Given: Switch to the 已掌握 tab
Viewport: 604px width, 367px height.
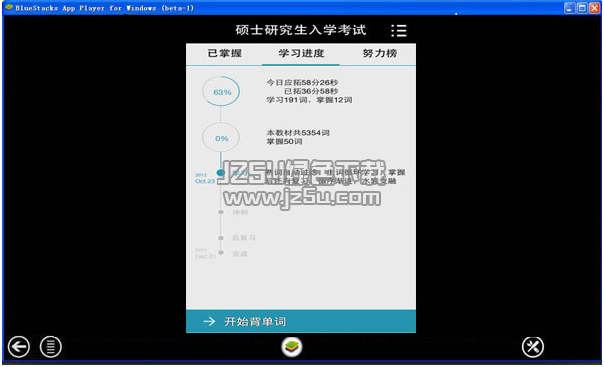Looking at the screenshot, I should point(225,54).
